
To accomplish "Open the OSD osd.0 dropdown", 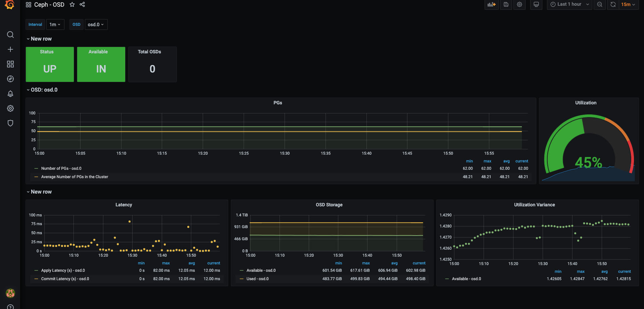I will 96,24.
